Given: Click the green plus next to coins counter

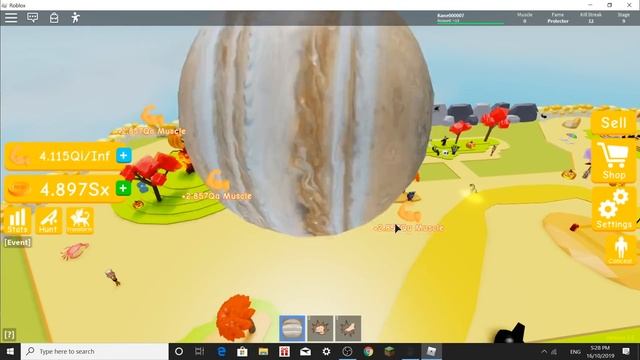Looking at the screenshot, I should 123,189.
